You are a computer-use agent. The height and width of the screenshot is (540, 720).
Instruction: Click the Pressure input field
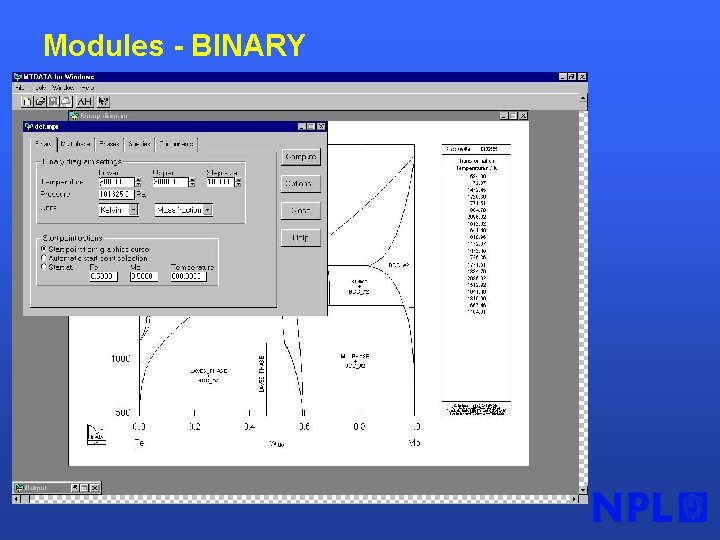(x=117, y=195)
